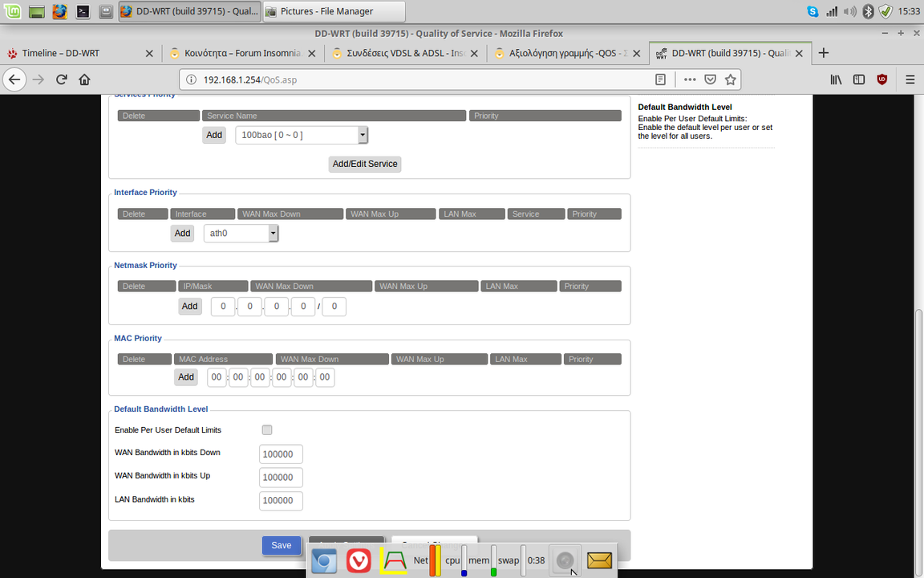Viewport: 924px width, 578px height.
Task: Click the last MAC address octet field
Action: [325, 377]
